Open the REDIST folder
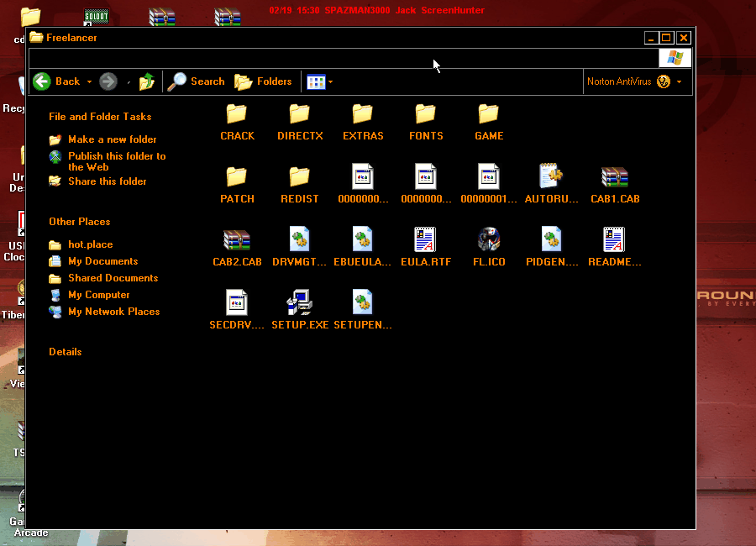 (299, 185)
